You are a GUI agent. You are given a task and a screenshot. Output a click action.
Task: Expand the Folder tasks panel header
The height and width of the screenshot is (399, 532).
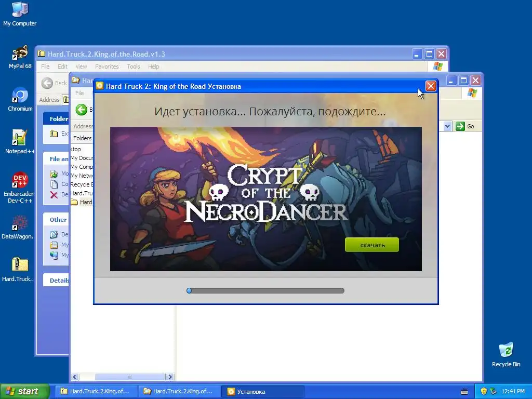(56, 119)
